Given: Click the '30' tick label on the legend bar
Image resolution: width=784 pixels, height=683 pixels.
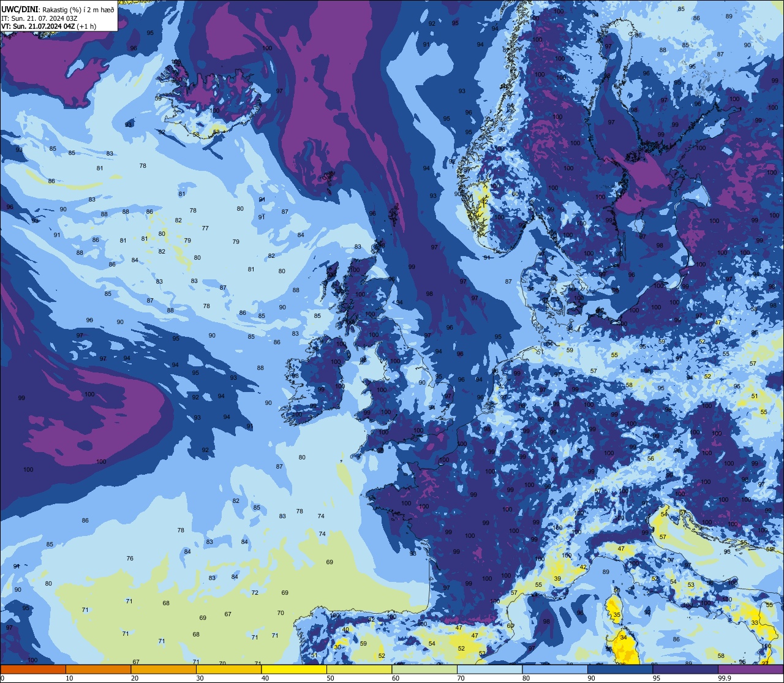Looking at the screenshot, I should (200, 678).
